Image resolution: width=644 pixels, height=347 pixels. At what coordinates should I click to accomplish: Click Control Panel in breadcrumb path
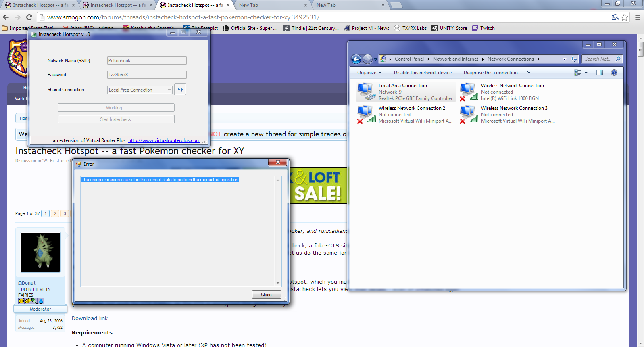click(x=409, y=59)
